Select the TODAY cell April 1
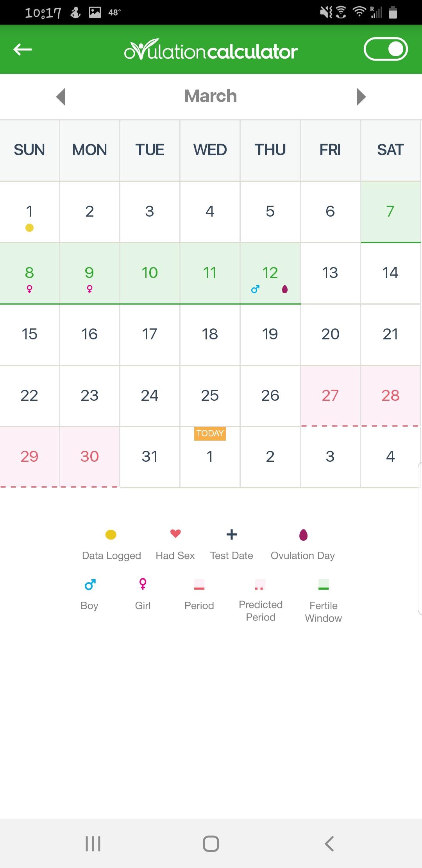Image resolution: width=422 pixels, height=868 pixels. (210, 457)
